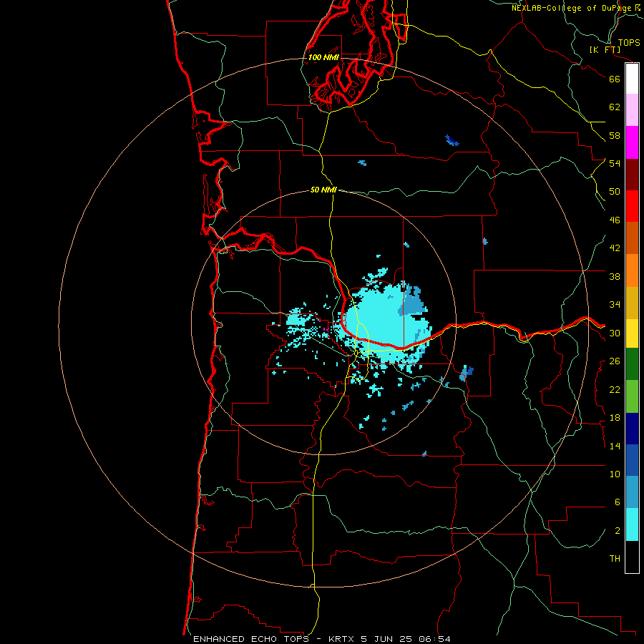Click the TOPS legend heading

(629, 43)
